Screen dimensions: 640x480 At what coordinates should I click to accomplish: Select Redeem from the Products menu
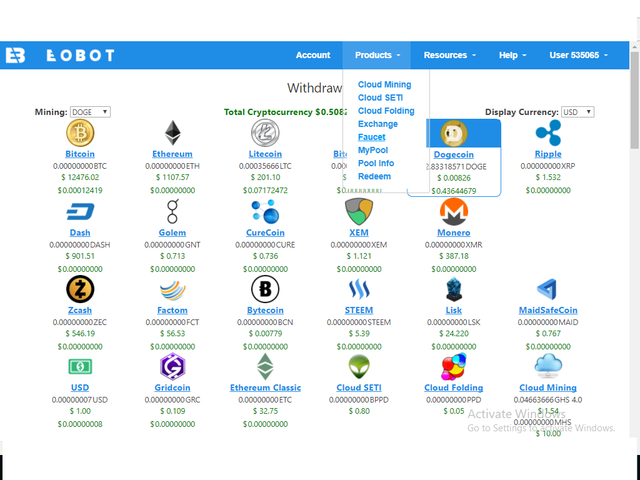tap(374, 176)
